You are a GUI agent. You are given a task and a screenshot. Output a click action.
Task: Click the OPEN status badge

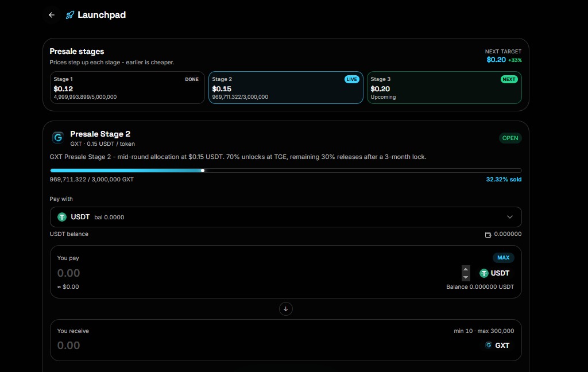[510, 138]
